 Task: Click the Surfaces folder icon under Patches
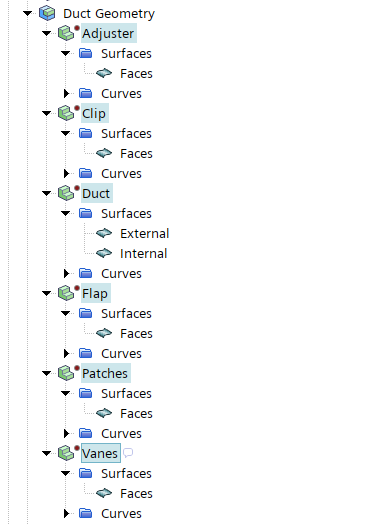tap(86, 393)
